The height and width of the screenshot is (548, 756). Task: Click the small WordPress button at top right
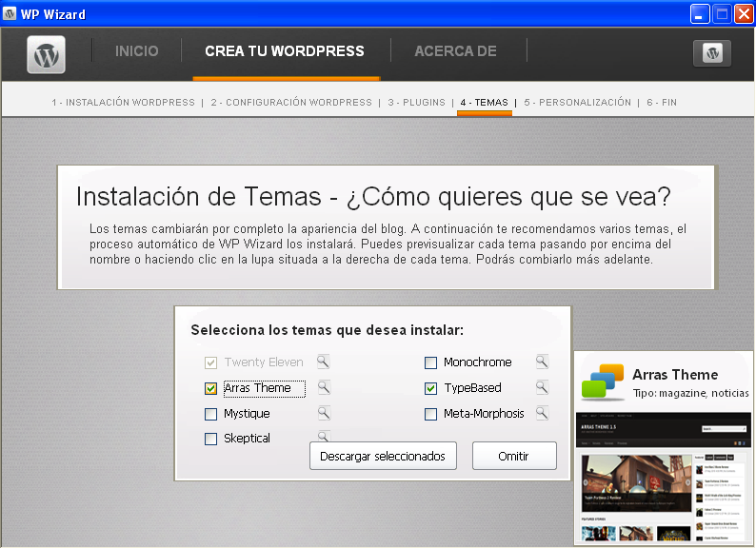(712, 53)
